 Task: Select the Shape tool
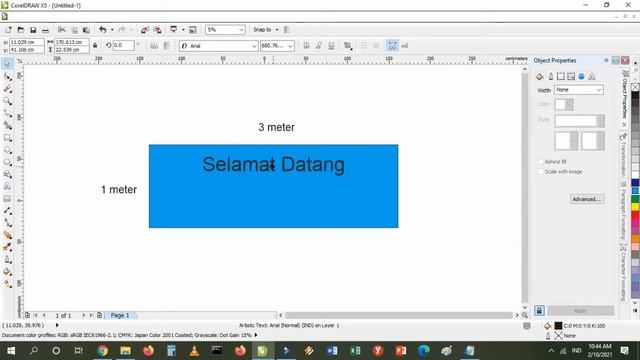[7, 76]
